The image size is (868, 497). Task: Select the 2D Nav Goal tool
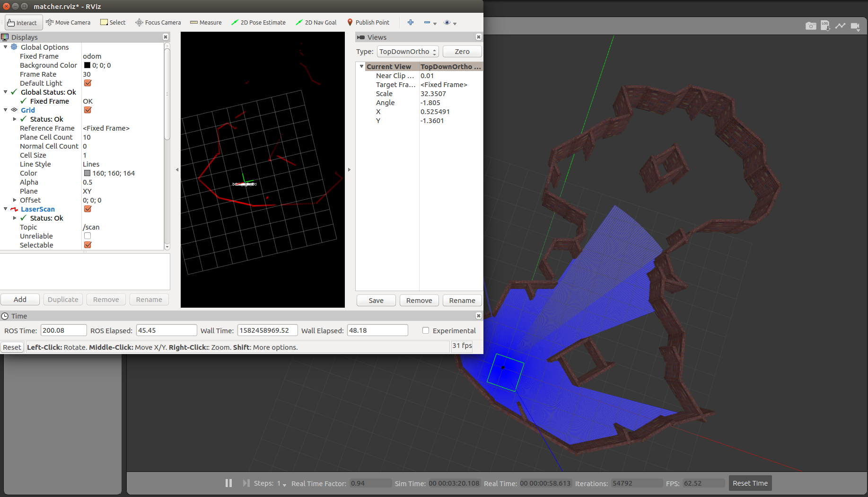click(316, 22)
